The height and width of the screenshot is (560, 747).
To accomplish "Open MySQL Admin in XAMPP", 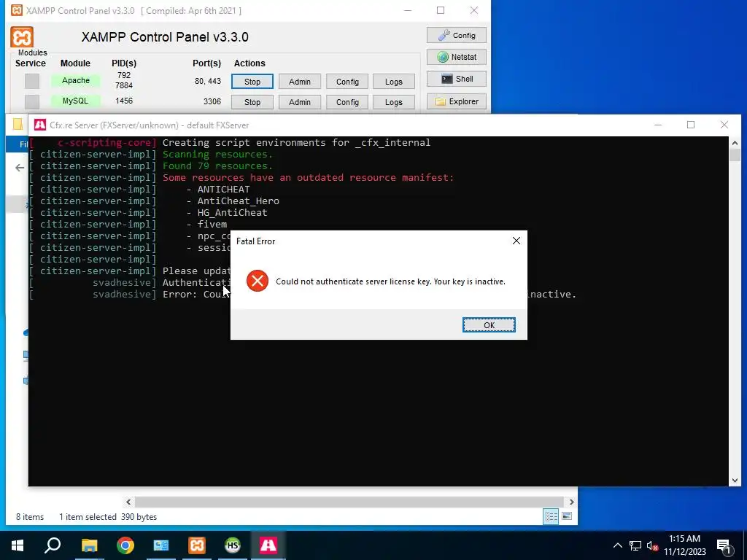I will (x=300, y=102).
